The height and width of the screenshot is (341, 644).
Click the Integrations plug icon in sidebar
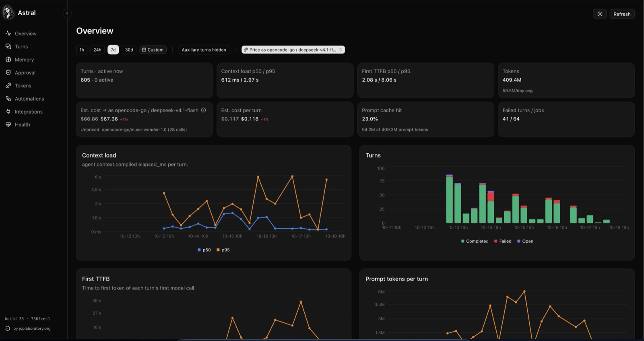[x=8, y=112]
